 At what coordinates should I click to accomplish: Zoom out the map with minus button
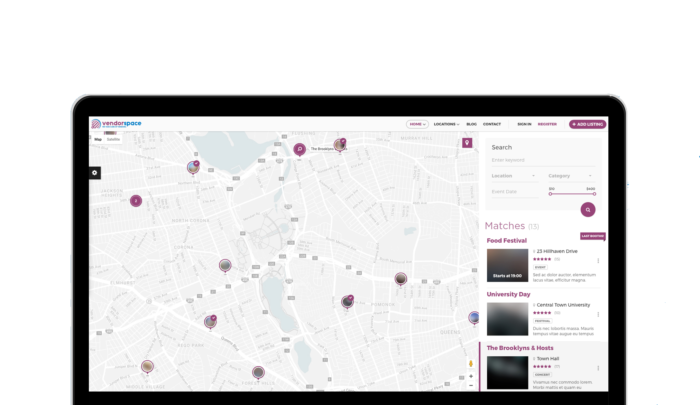(x=471, y=386)
